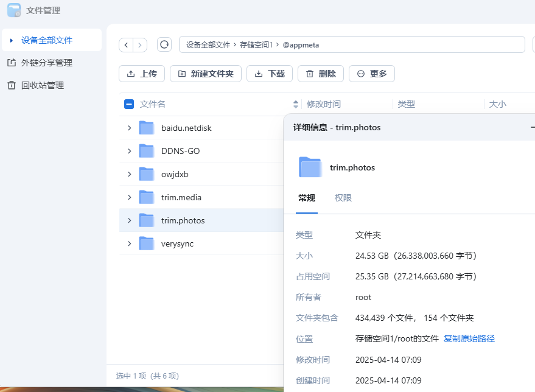Click the 外链分享管理 share icon
Image resolution: width=535 pixels, height=392 pixels.
pos(11,63)
